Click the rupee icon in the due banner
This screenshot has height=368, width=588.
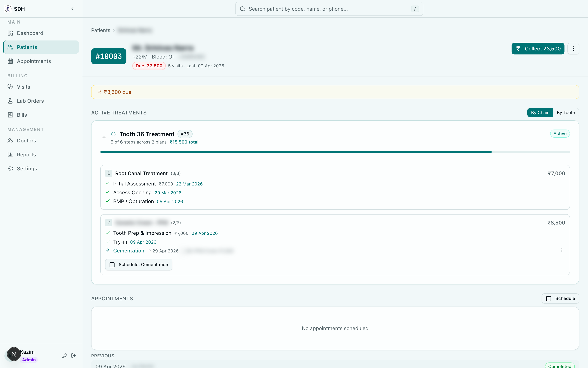click(100, 92)
